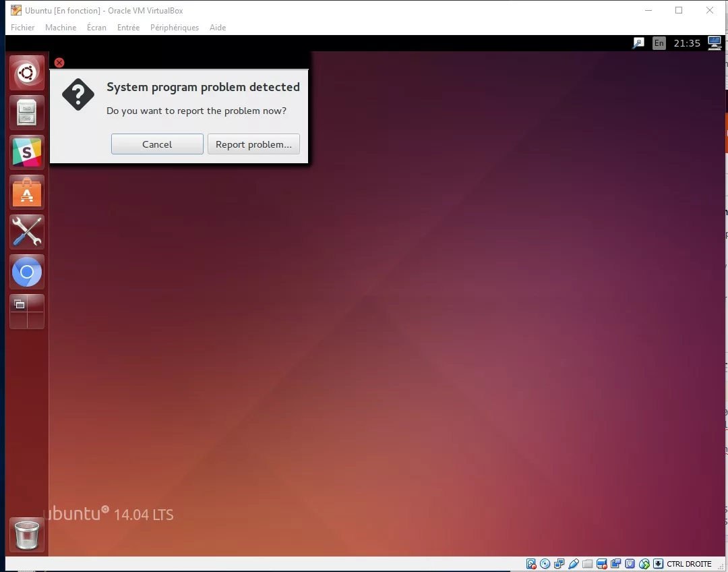Click the hard disk activity status icon
The width and height of the screenshot is (728, 572).
tap(531, 564)
